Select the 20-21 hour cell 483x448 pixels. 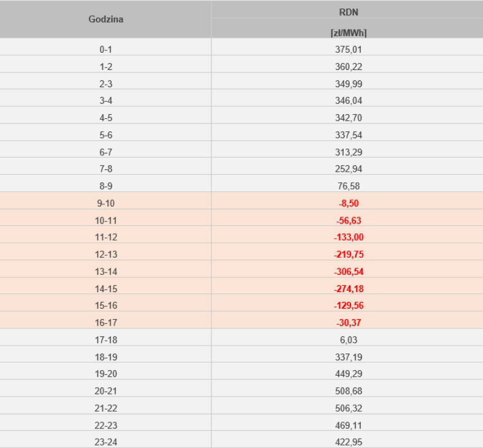(106, 391)
